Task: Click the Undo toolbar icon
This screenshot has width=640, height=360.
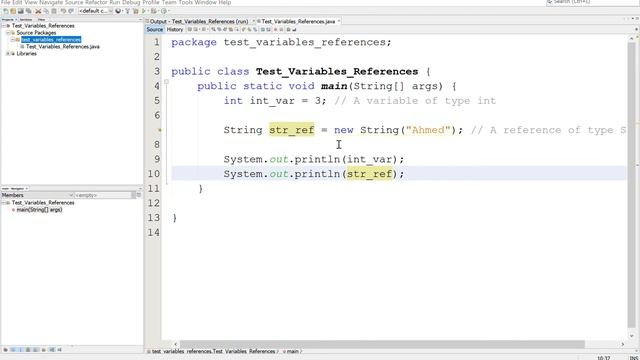Action: click(63, 11)
